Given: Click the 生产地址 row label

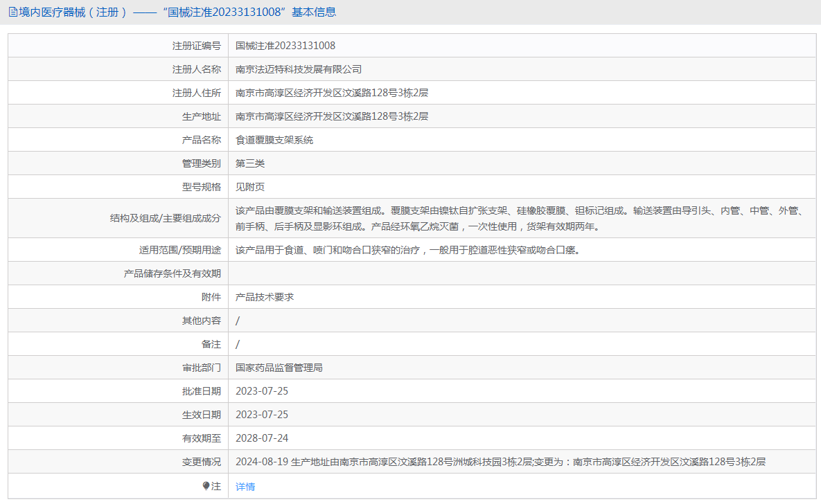Looking at the screenshot, I should pos(202,116).
